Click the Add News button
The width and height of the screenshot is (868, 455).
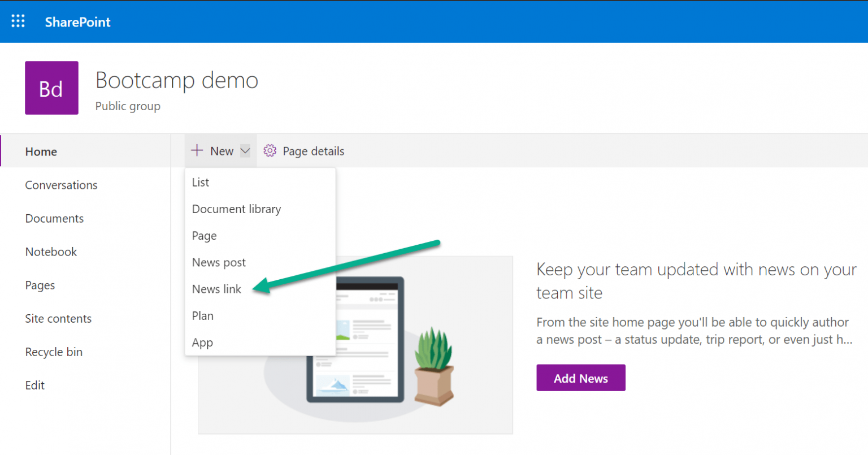pos(580,378)
